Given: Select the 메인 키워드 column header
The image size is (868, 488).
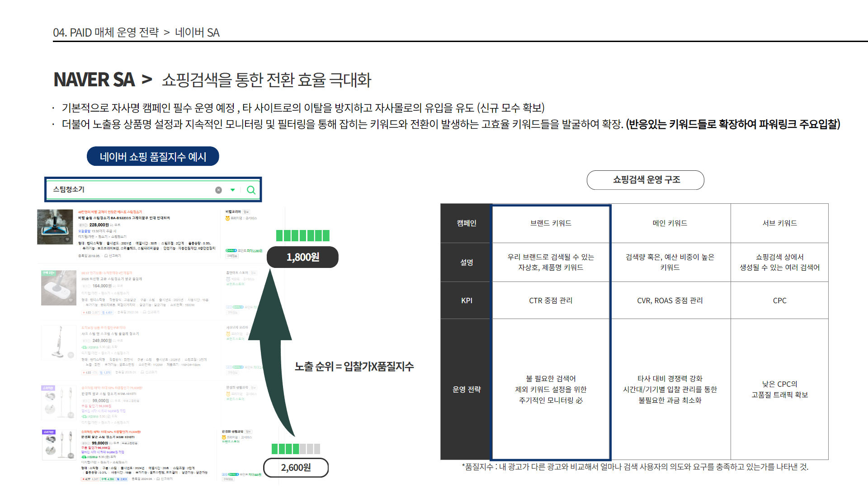Looking at the screenshot, I should pyautogui.click(x=670, y=223).
